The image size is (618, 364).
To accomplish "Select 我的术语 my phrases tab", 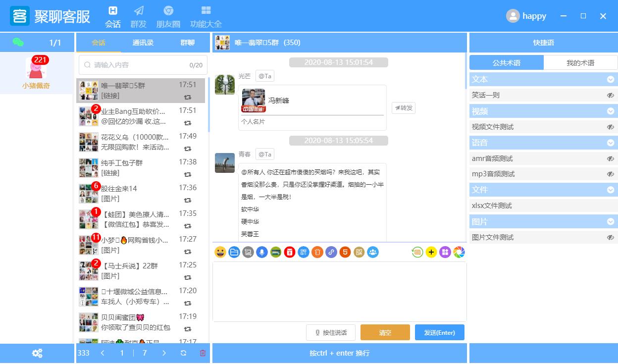I will 580,63.
